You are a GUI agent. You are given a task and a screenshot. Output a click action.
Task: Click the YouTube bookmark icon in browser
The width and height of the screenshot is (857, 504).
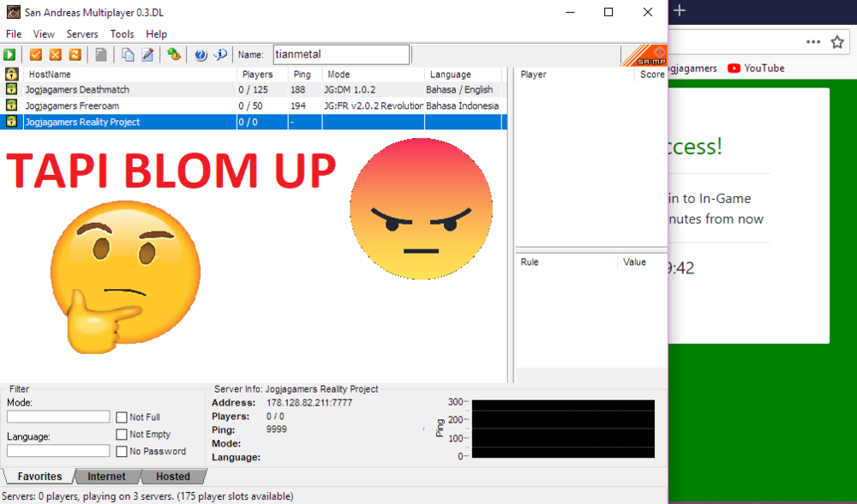point(734,69)
